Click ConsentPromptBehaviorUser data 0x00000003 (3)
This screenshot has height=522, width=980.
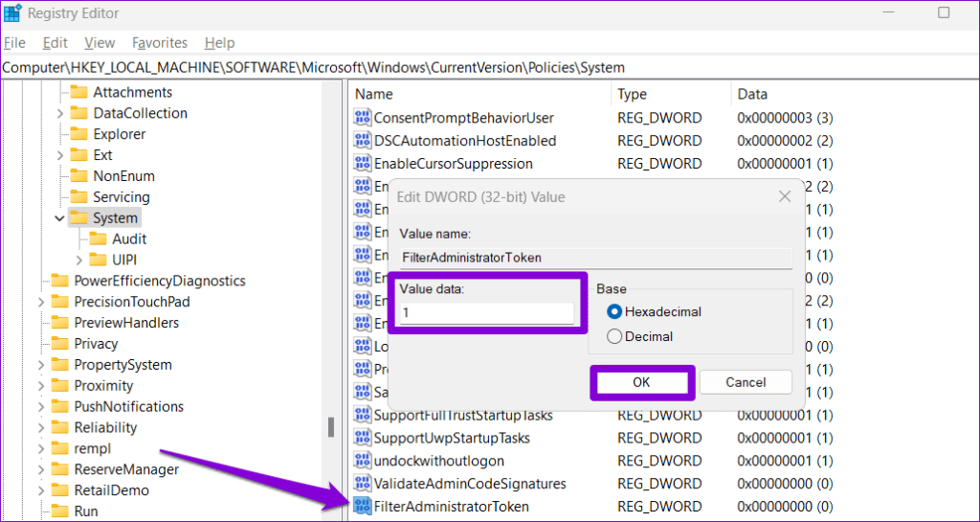[785, 118]
